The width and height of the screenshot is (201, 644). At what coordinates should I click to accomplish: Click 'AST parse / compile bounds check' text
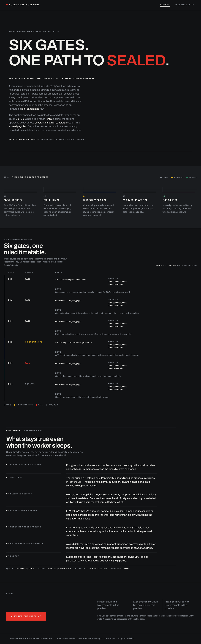click(x=71, y=279)
